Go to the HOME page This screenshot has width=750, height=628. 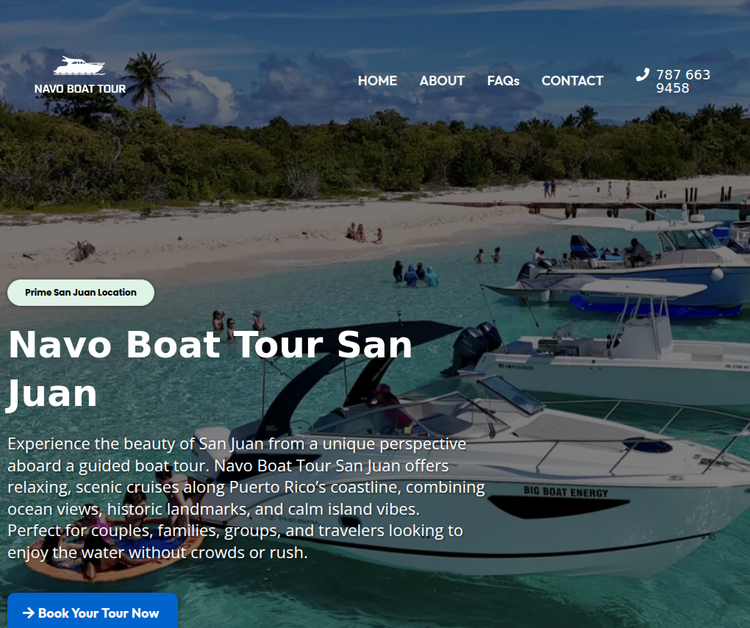(x=377, y=81)
